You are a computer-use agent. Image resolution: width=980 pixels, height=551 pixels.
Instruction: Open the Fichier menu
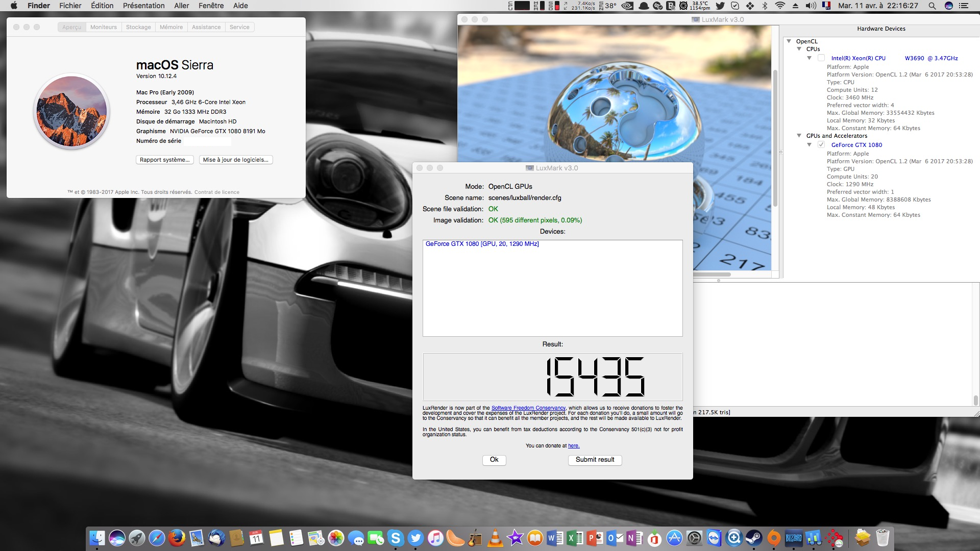point(70,6)
